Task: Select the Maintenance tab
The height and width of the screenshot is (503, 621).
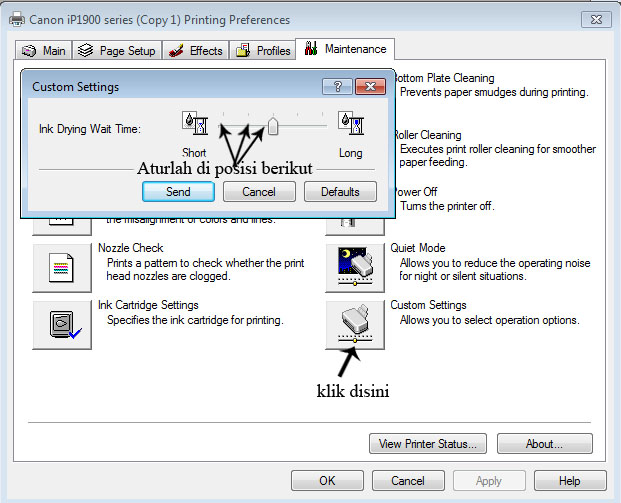Action: (345, 49)
